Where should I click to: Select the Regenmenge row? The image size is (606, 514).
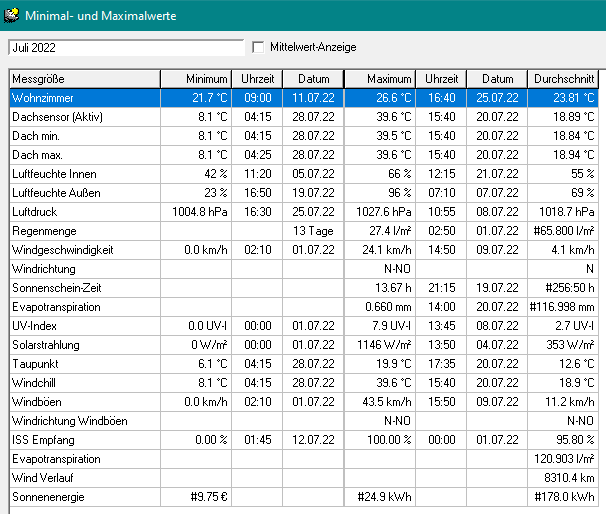click(84, 231)
